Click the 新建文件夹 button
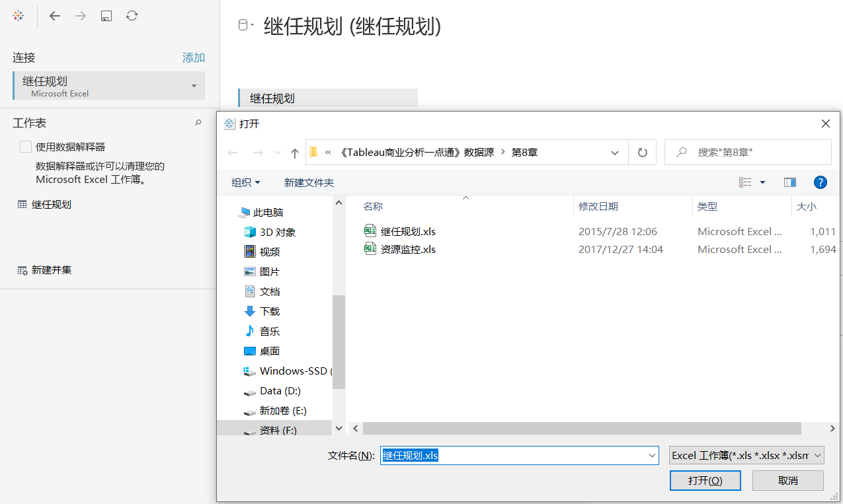This screenshot has height=504, width=843. click(309, 182)
